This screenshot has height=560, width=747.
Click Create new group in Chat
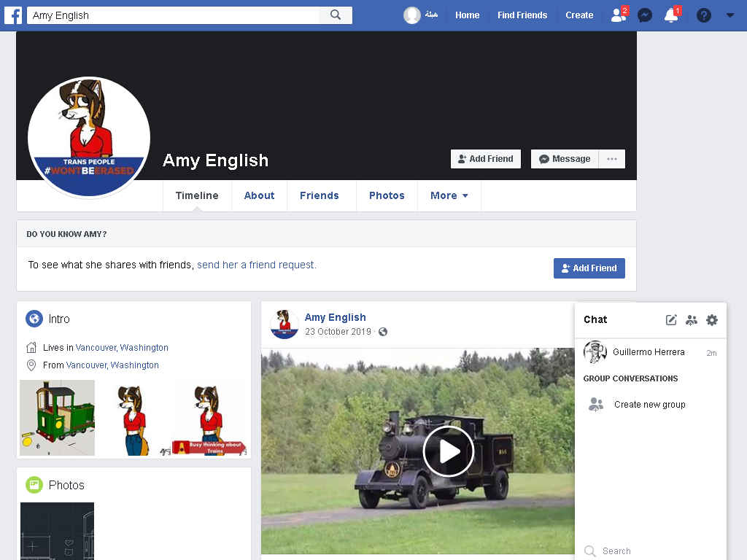click(650, 404)
